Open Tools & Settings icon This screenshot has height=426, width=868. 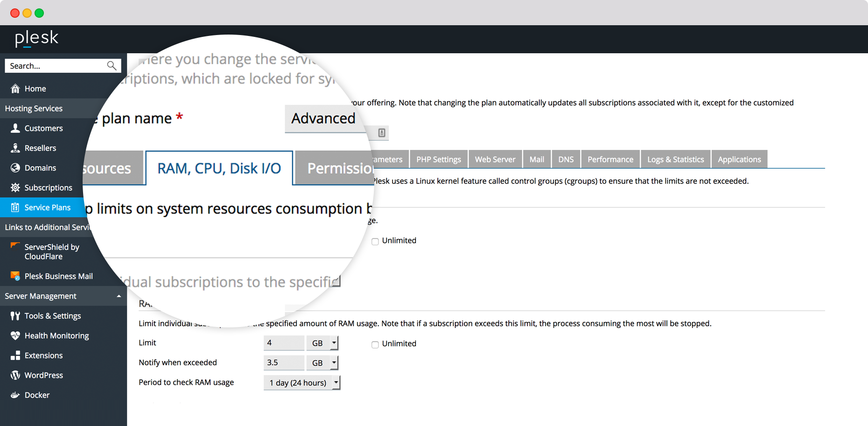(x=15, y=316)
